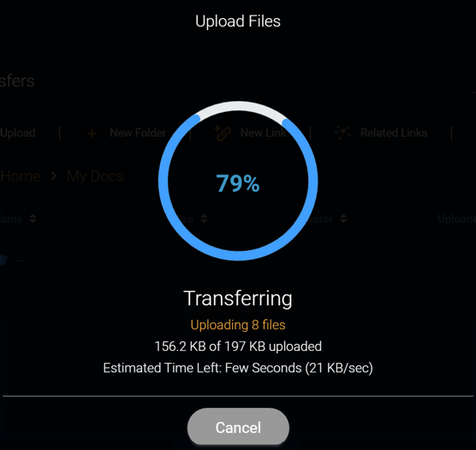Click the breadcrumb chevron after Home
This screenshot has width=476, height=450.
click(x=54, y=175)
